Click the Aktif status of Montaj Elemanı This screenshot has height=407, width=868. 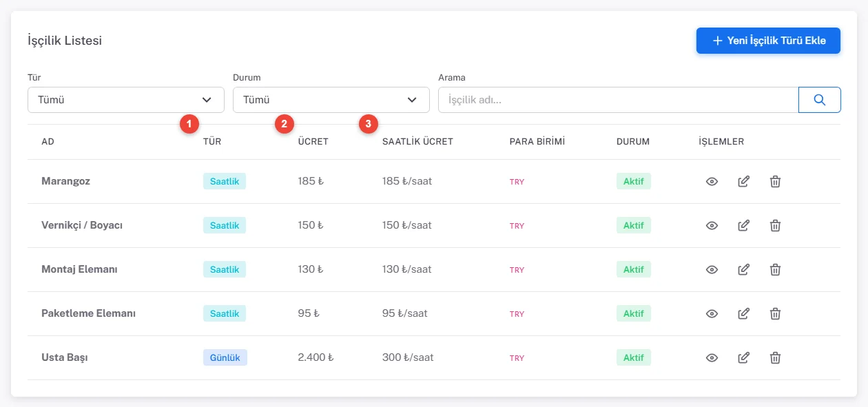click(634, 269)
